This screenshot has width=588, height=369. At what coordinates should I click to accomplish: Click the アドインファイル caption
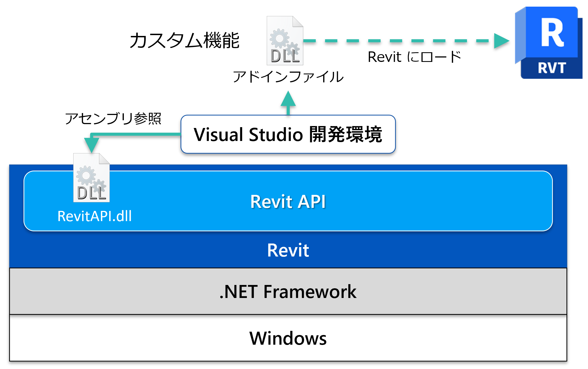[288, 77]
